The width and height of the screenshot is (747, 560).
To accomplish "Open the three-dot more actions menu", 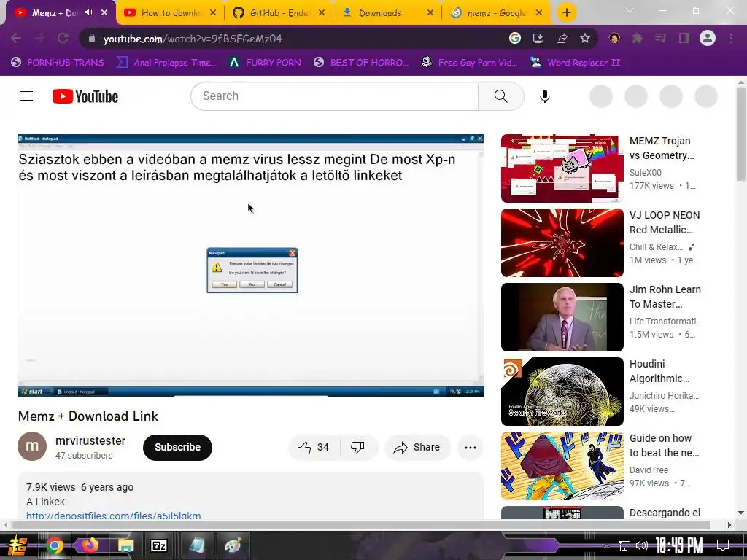I will [x=471, y=447].
